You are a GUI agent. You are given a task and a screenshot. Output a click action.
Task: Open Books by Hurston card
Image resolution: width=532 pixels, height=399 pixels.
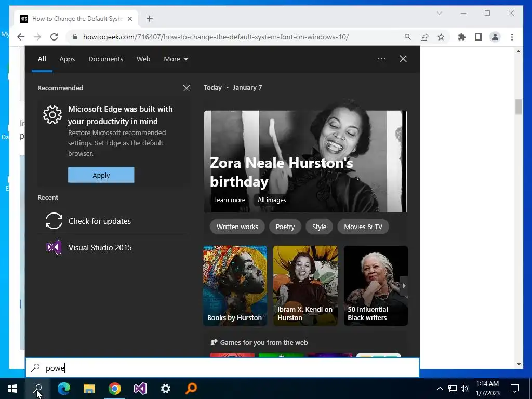coord(235,286)
